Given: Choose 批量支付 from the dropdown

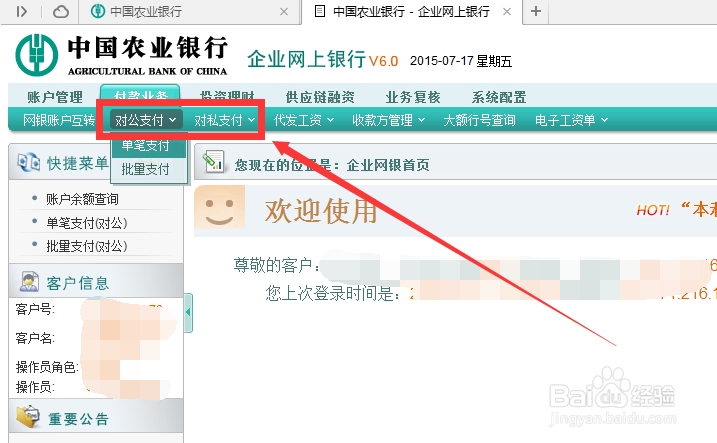Looking at the screenshot, I should click(x=149, y=169).
